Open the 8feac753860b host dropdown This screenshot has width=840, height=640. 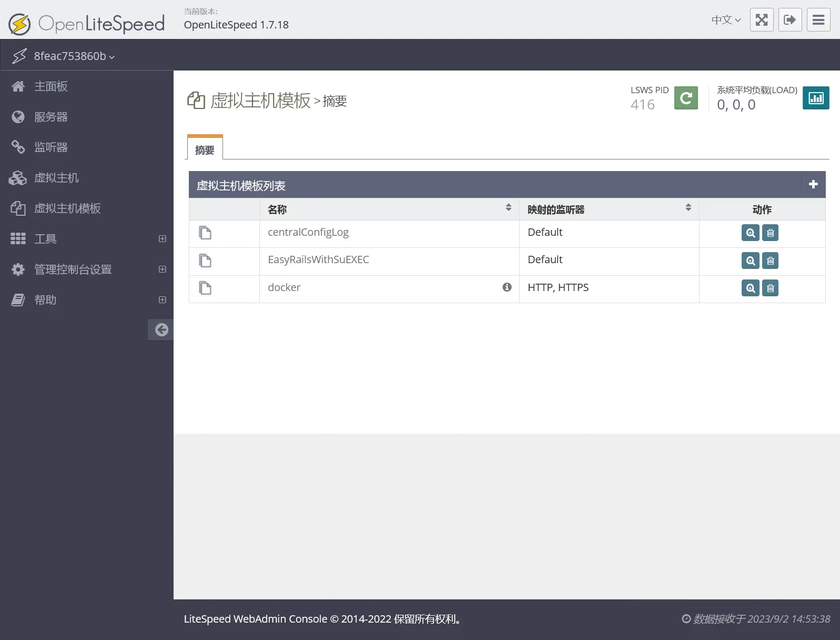click(74, 56)
